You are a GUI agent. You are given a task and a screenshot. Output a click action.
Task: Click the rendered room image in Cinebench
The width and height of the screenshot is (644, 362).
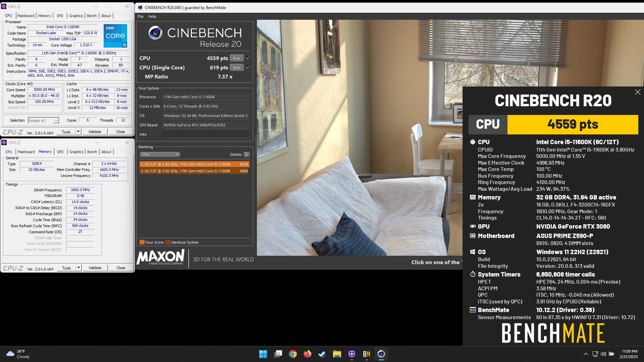(x=360, y=137)
